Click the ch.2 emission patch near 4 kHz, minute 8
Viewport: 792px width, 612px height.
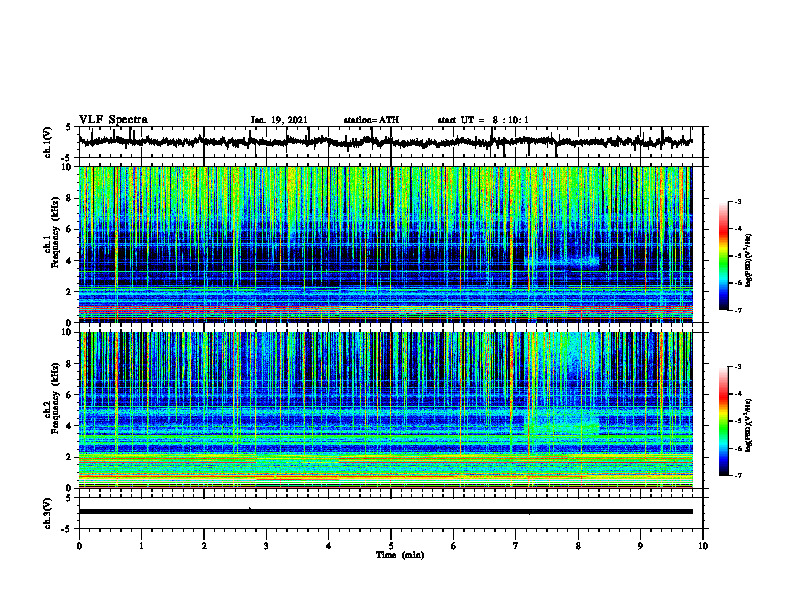point(563,423)
